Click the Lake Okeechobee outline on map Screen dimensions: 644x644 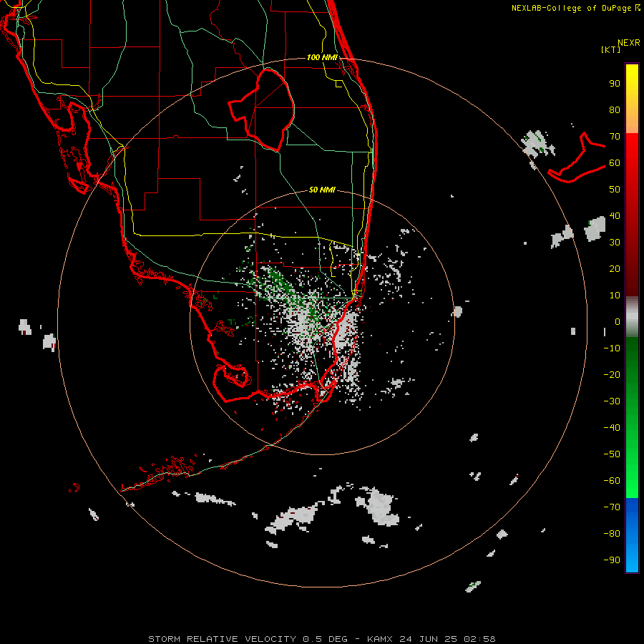tap(262, 109)
